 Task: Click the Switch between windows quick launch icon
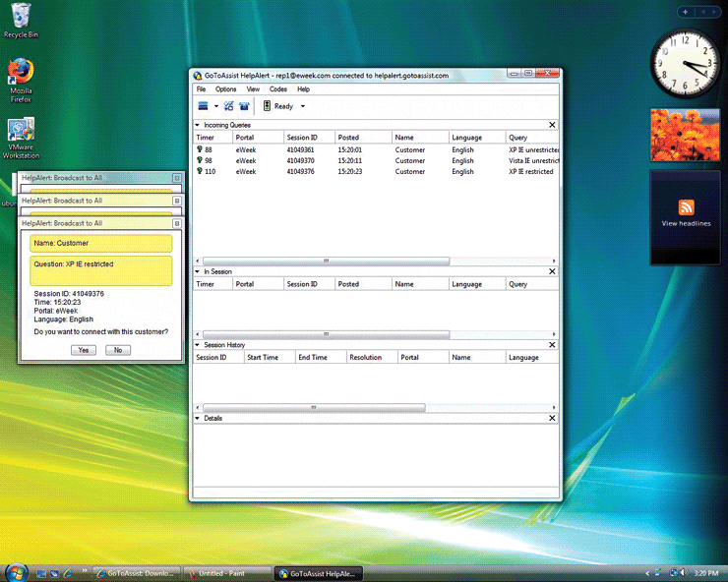(54, 574)
